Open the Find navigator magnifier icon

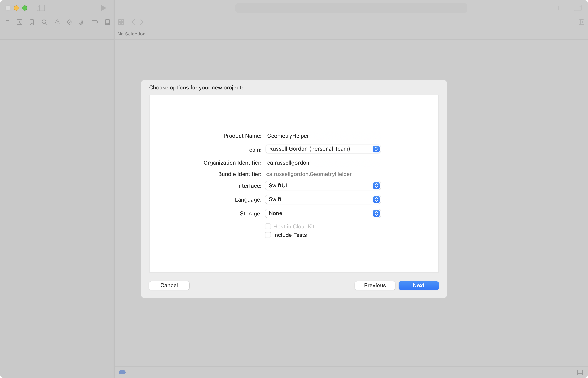[x=45, y=22]
